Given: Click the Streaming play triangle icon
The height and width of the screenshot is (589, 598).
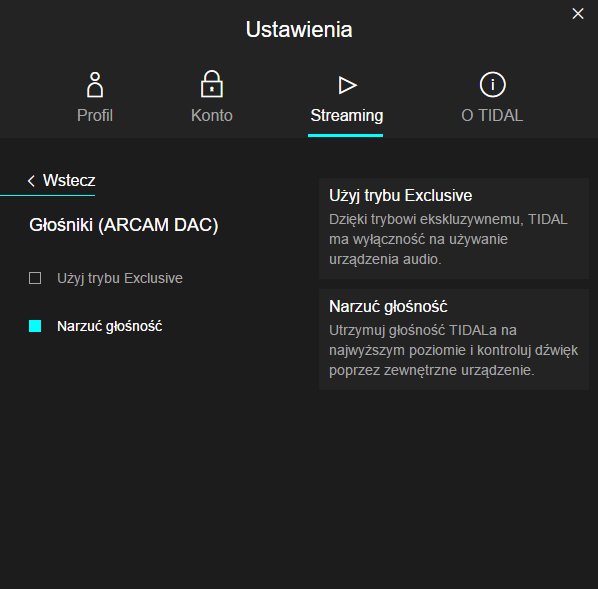Looking at the screenshot, I should [347, 85].
